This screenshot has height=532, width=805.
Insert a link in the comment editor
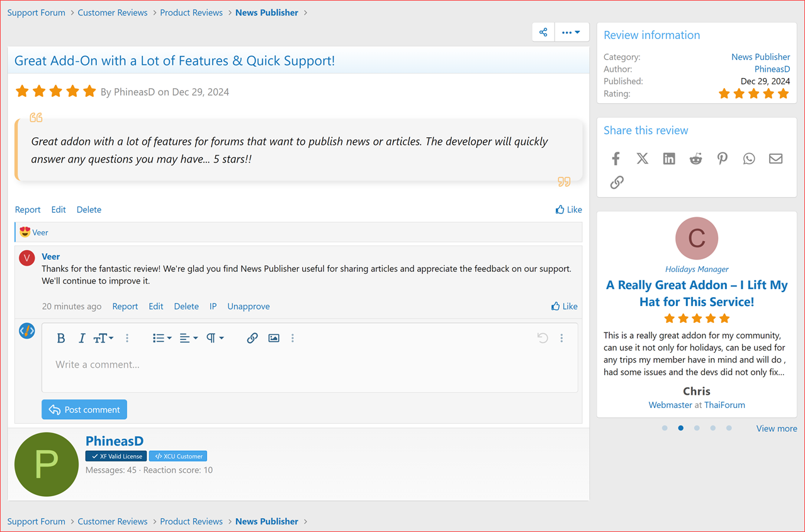click(252, 338)
